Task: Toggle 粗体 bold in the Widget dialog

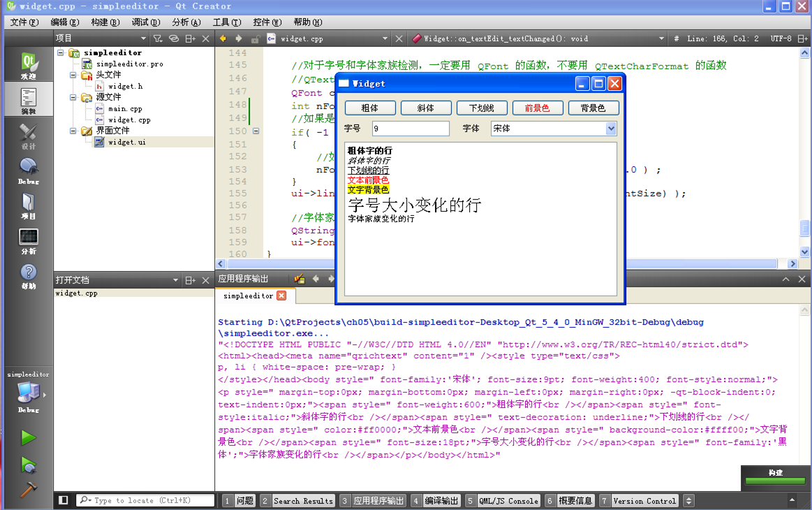Action: point(369,108)
